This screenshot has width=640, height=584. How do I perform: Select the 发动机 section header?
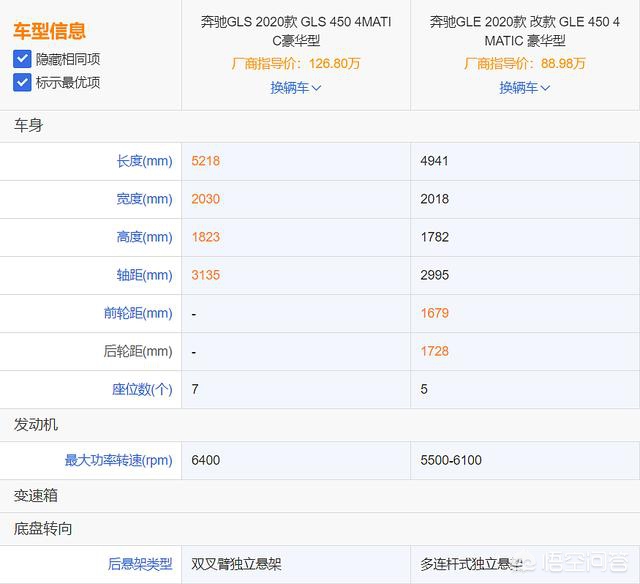pyautogui.click(x=36, y=425)
